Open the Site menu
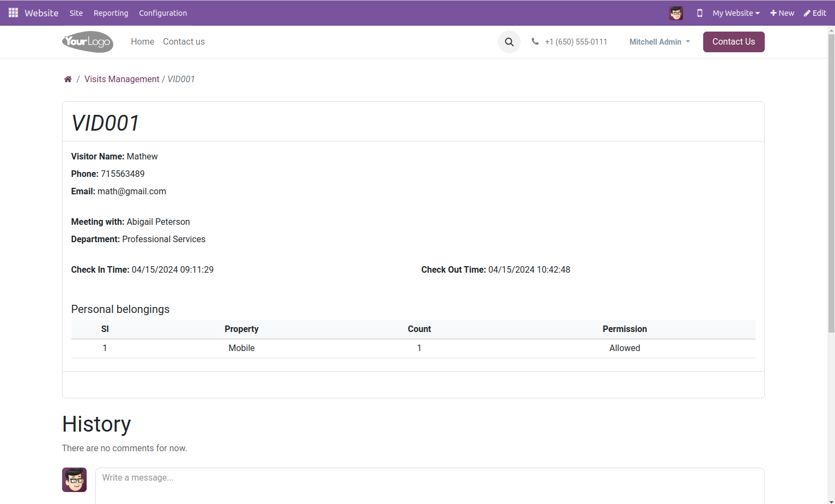The image size is (835, 504). 76,13
